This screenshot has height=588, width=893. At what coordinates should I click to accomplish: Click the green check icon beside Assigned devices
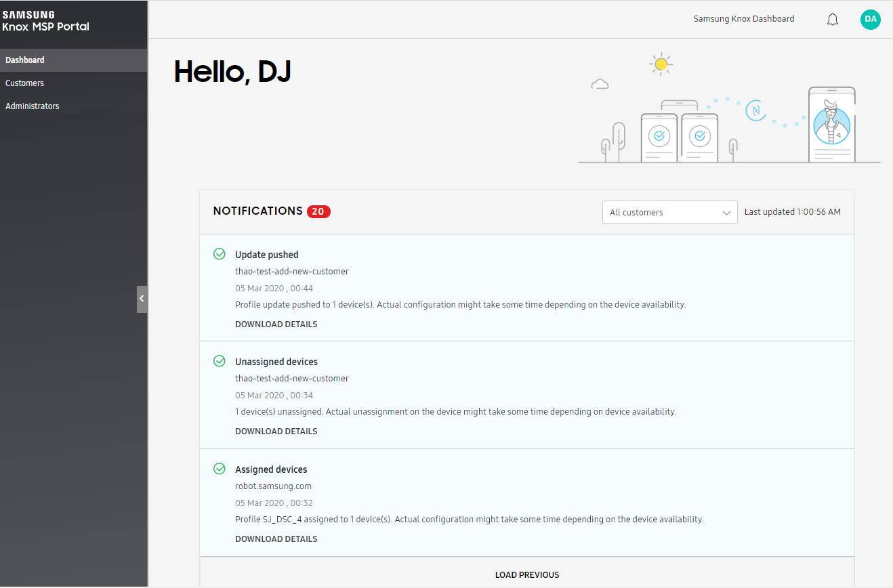(x=220, y=469)
